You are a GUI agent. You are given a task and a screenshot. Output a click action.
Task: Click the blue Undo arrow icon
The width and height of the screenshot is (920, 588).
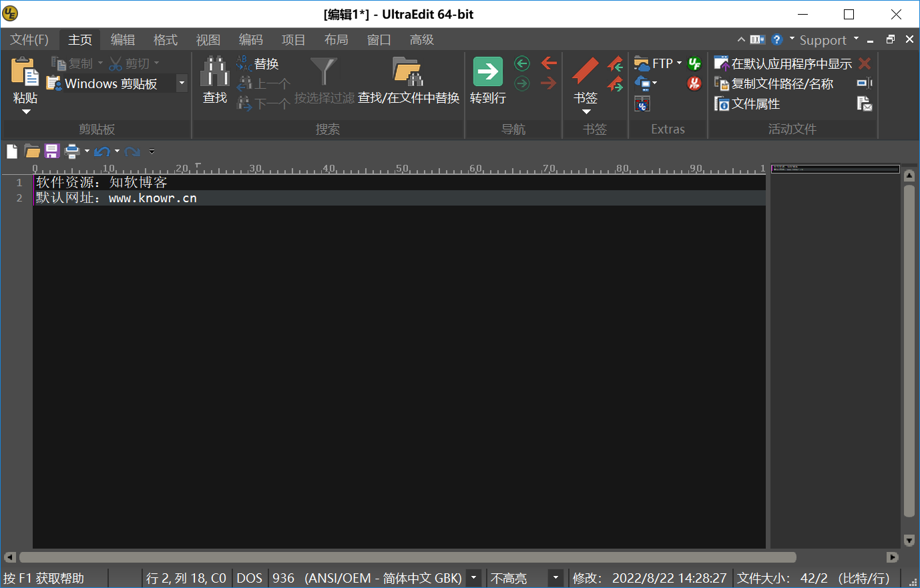(x=101, y=152)
